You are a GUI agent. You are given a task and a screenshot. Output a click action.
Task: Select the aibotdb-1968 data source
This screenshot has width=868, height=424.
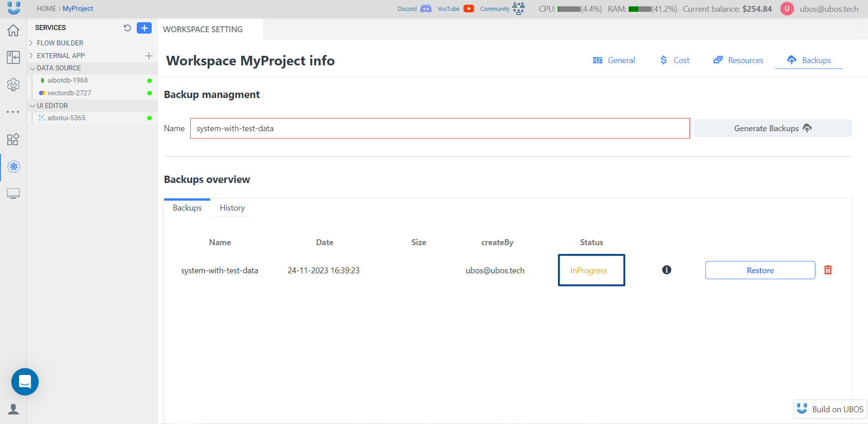[68, 80]
